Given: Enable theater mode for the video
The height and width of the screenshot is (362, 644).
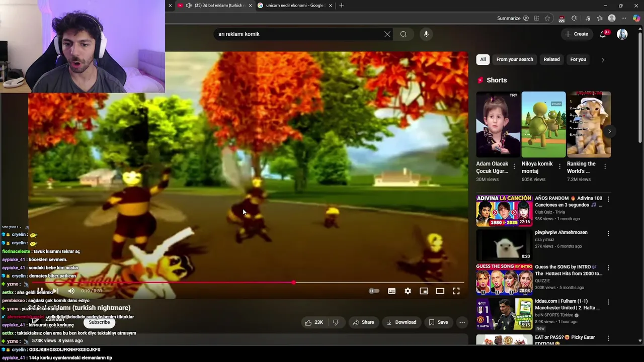Looking at the screenshot, I should click(440, 291).
